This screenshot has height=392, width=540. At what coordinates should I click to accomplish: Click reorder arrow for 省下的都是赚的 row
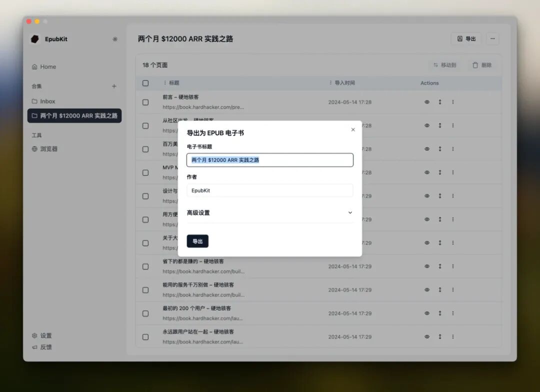(x=440, y=266)
